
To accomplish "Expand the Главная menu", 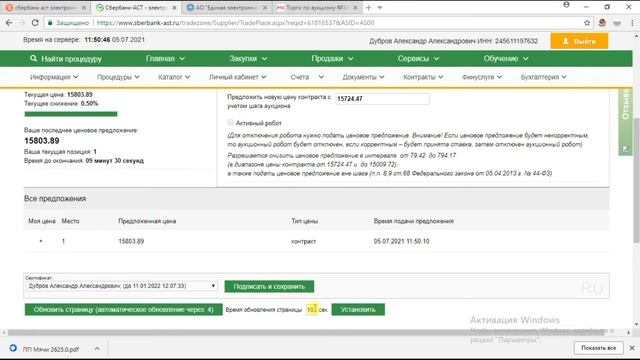I will tap(165, 58).
